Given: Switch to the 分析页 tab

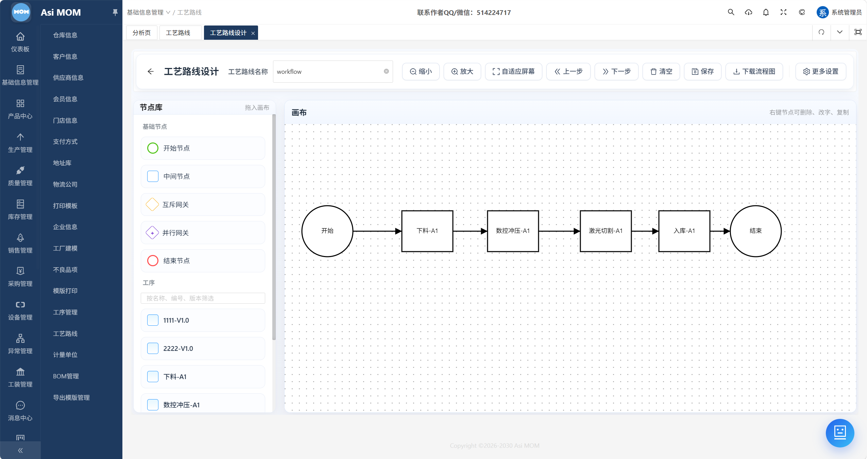Looking at the screenshot, I should tap(141, 33).
